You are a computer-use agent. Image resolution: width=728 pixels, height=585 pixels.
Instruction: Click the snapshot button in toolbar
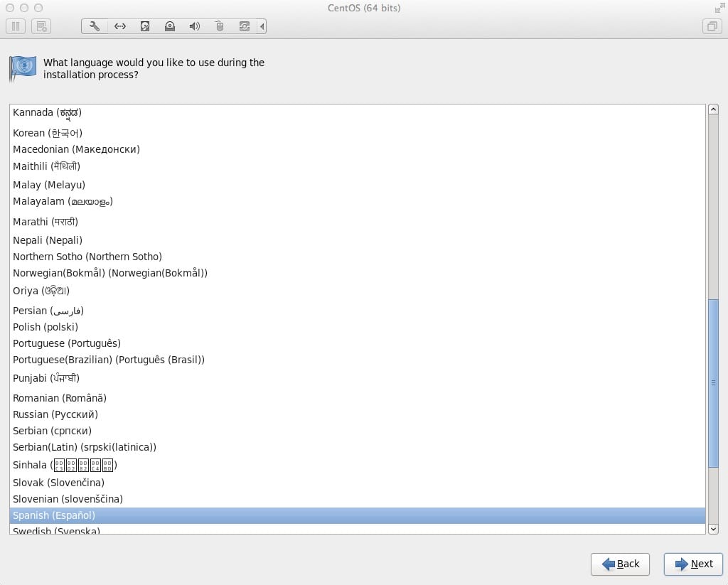pyautogui.click(x=41, y=26)
